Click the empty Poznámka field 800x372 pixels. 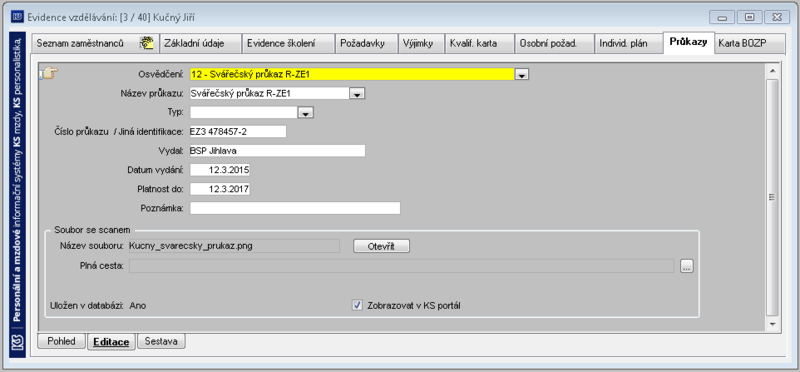[295, 208]
